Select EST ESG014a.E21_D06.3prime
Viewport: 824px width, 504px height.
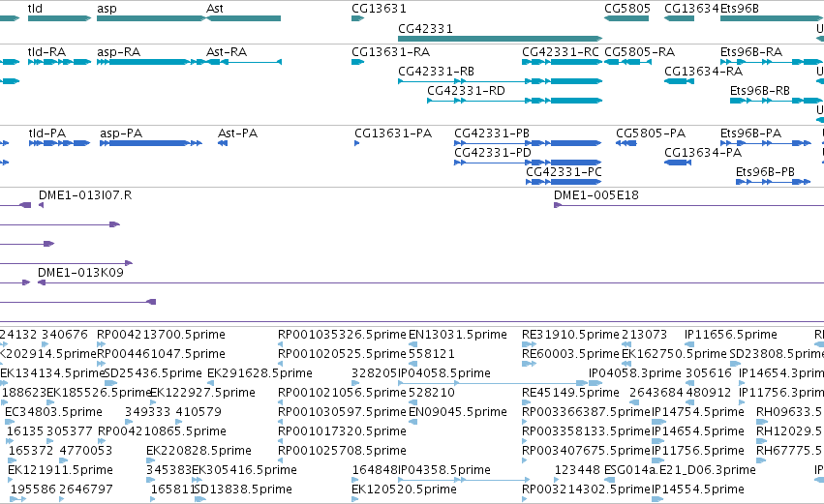click(680, 470)
